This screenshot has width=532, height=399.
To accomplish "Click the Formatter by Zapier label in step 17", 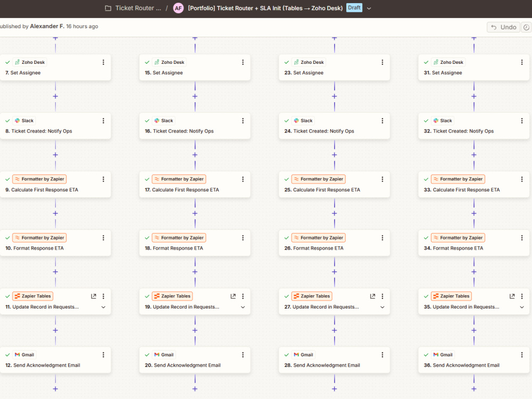I will (179, 179).
